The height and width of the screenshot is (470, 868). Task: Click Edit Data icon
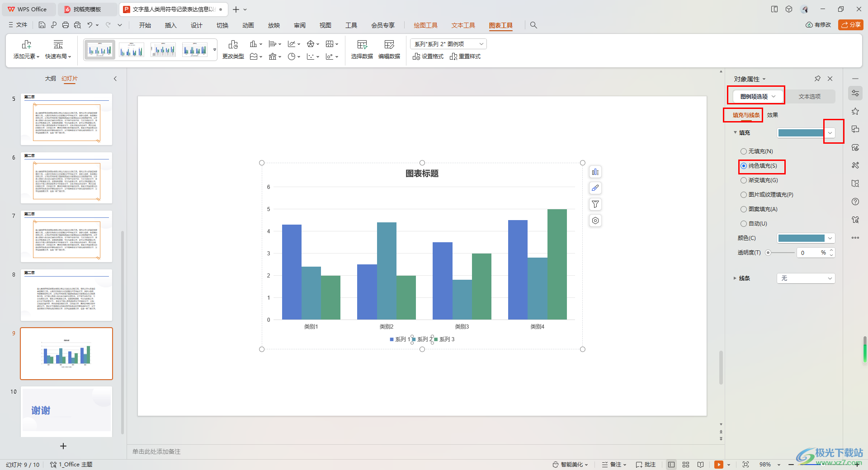click(389, 50)
